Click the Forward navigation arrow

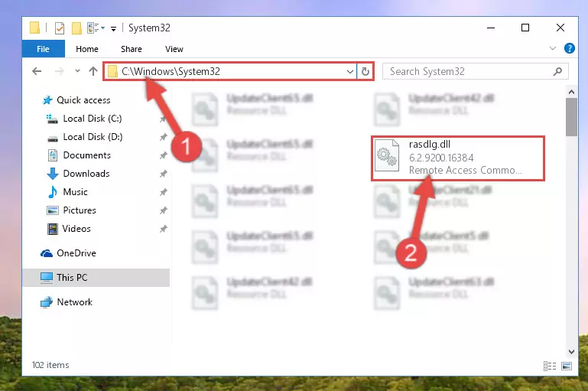[x=59, y=71]
